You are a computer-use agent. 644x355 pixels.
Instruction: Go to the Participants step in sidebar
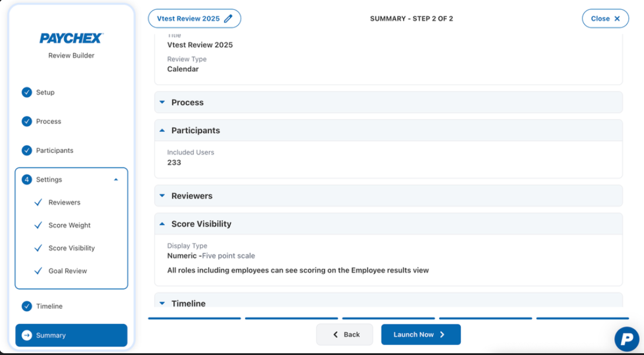pos(55,151)
